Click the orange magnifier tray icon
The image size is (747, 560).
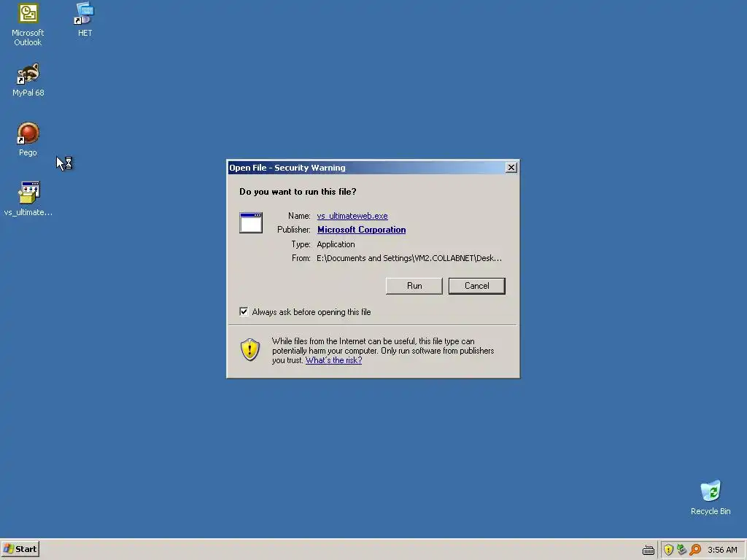(x=695, y=550)
